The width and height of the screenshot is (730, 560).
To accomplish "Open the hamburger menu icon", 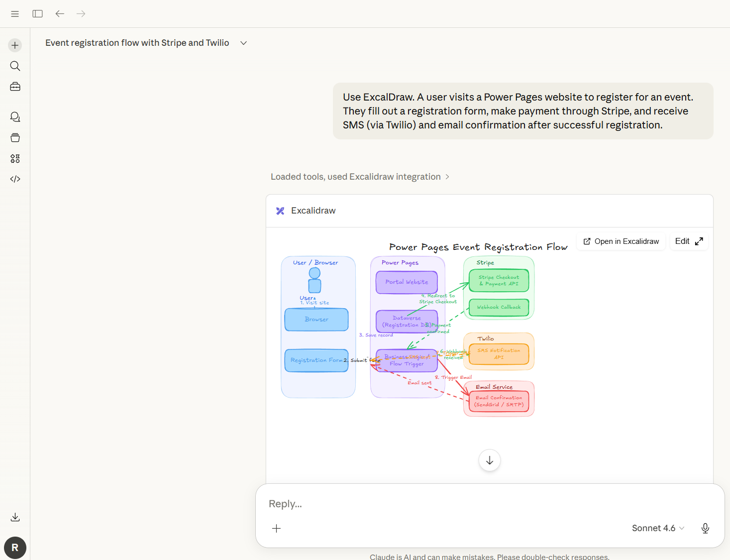I will (15, 14).
